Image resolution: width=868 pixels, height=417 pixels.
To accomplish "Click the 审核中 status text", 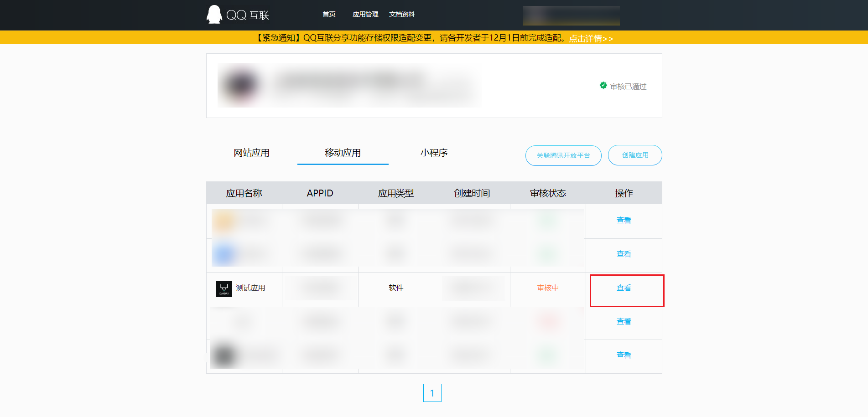I will point(548,288).
